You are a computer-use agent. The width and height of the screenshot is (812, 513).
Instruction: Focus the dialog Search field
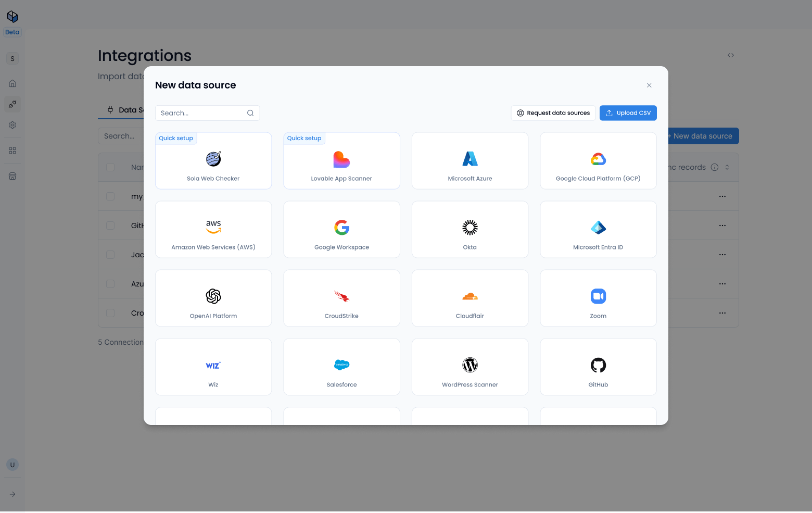[x=207, y=113]
